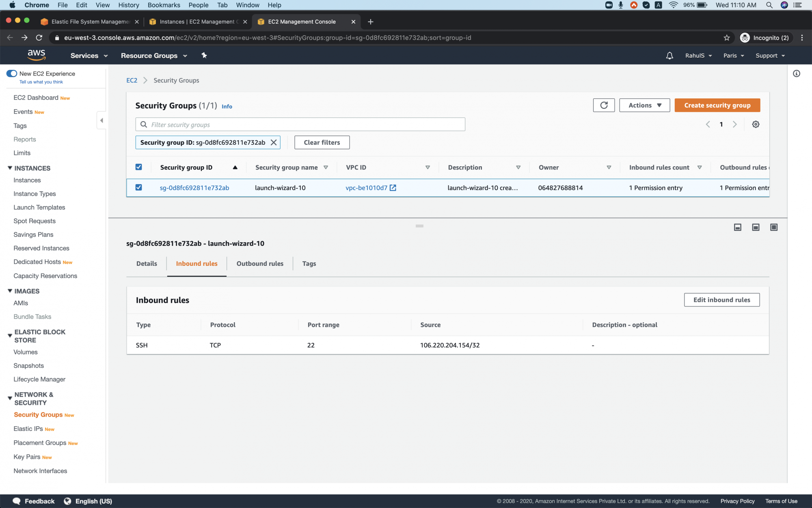
Task: Open the Actions dropdown
Action: (644, 105)
